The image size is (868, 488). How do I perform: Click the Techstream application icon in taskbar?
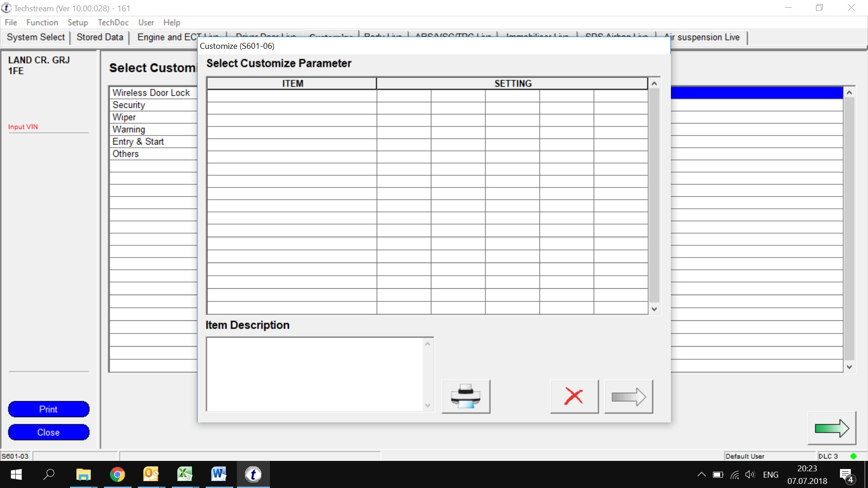point(253,474)
